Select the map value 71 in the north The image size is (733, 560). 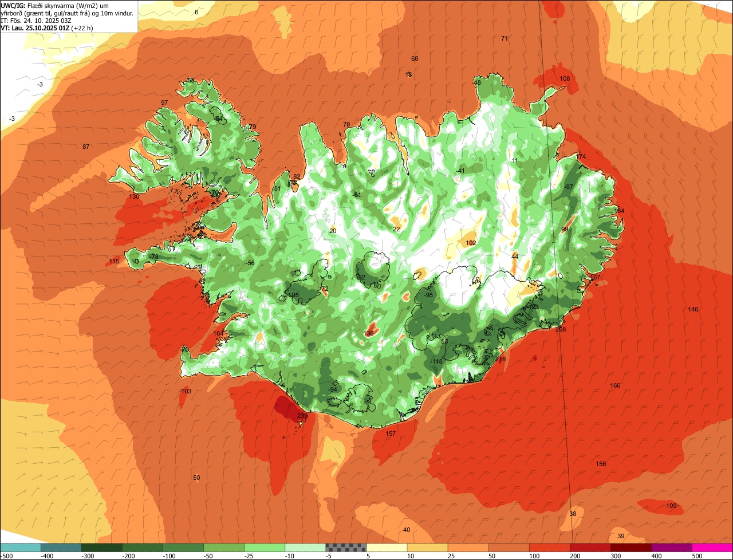point(505,39)
